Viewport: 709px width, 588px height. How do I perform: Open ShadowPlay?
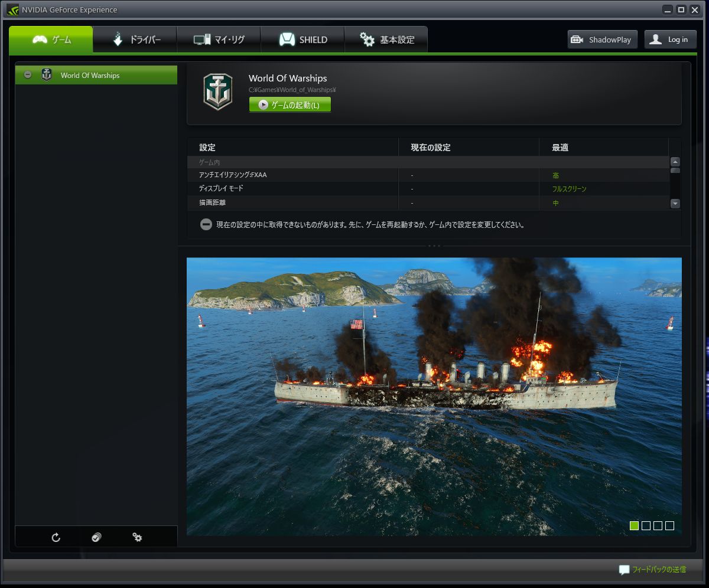602,40
